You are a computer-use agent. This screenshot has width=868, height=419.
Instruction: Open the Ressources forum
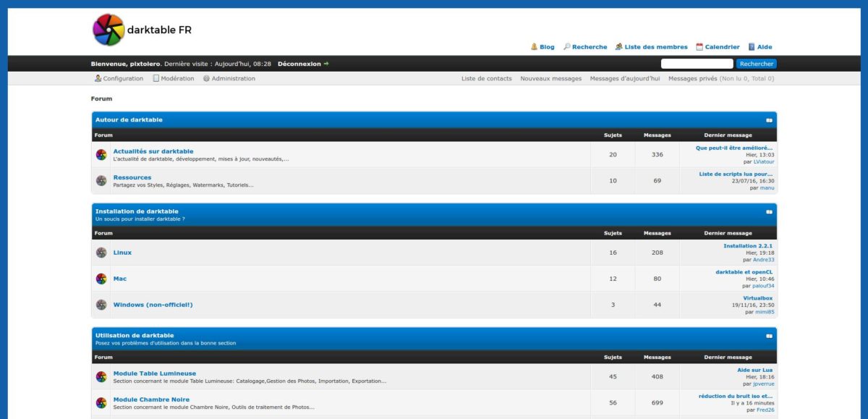132,177
